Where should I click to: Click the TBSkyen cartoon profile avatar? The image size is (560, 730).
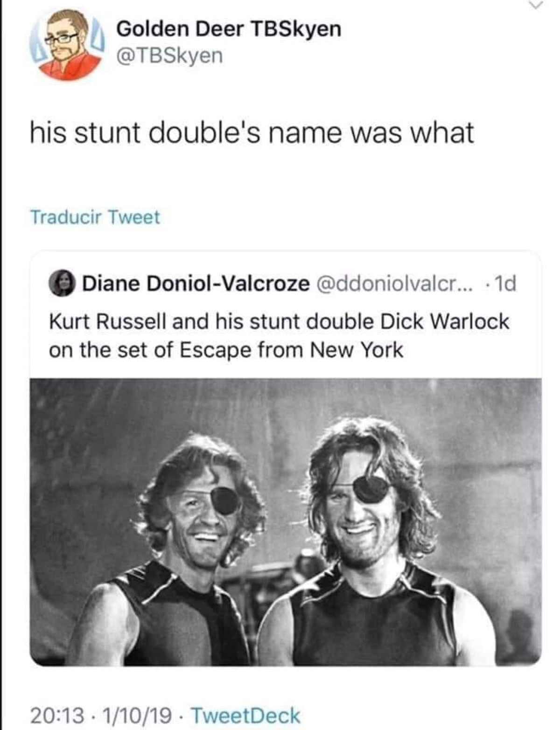[67, 45]
